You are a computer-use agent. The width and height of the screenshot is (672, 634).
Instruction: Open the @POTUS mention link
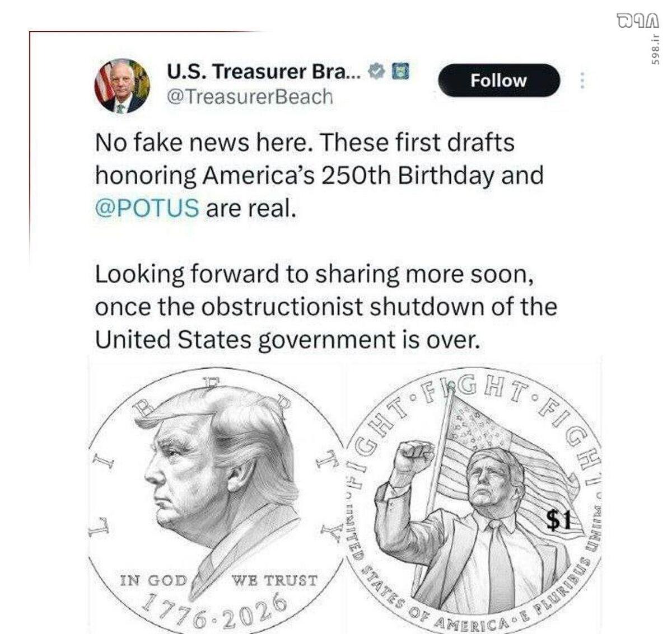coord(147,208)
